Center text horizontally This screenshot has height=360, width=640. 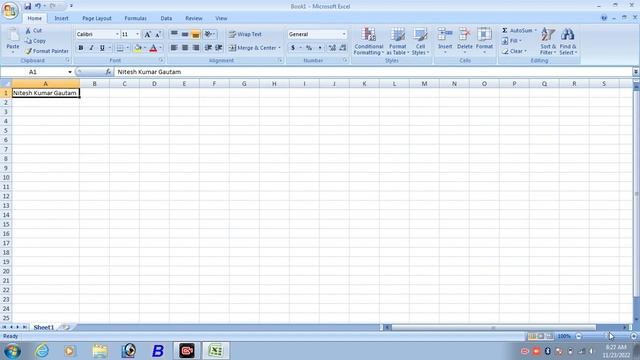pos(185,48)
